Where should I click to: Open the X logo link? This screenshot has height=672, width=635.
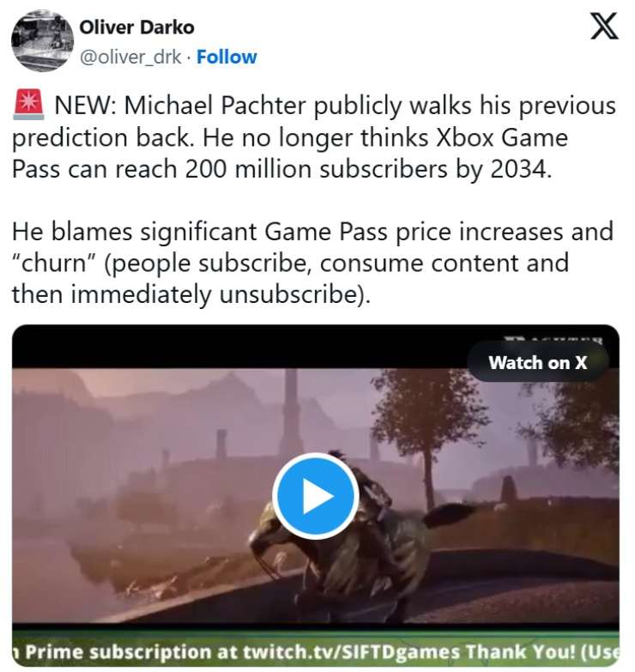tap(604, 26)
